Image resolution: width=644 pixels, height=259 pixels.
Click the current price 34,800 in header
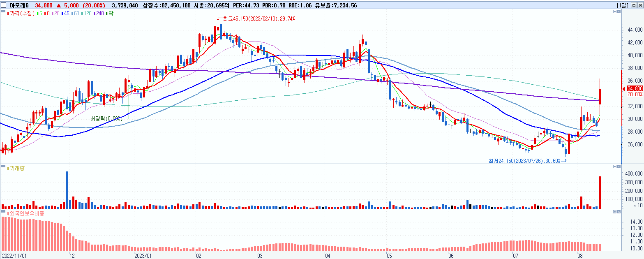click(x=43, y=5)
